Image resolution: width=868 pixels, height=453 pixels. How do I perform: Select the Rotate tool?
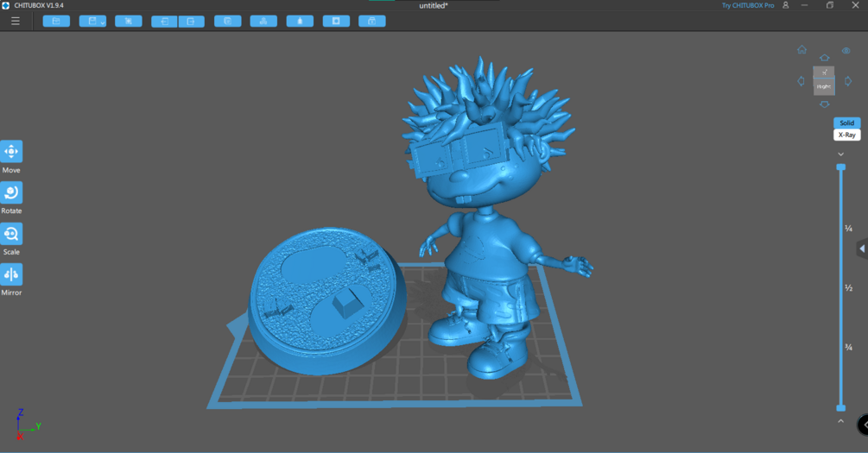tap(11, 192)
